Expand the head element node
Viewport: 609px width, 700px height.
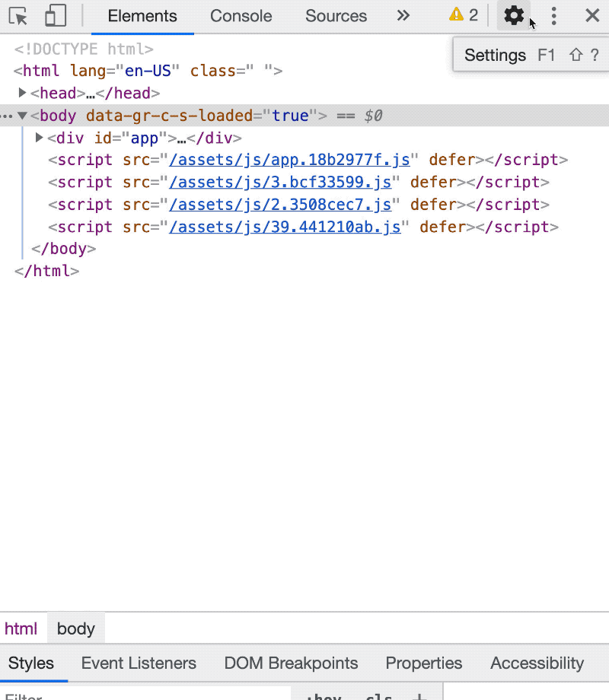pyautogui.click(x=23, y=94)
